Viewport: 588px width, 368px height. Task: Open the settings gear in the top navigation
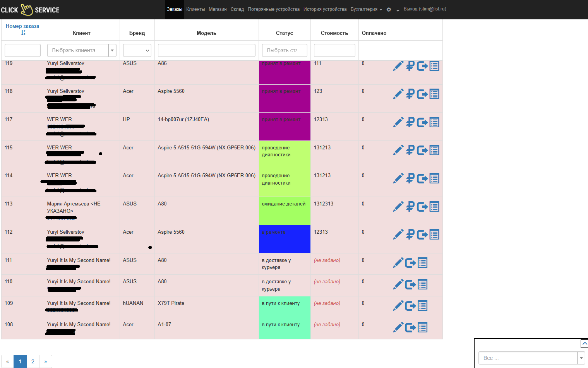389,10
